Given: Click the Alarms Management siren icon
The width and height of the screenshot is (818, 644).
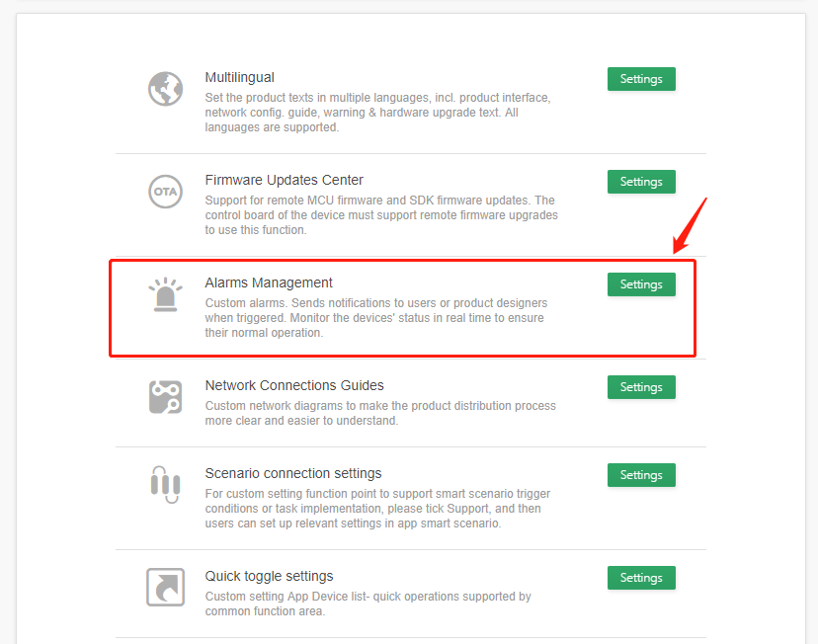Looking at the screenshot, I should pyautogui.click(x=165, y=294).
